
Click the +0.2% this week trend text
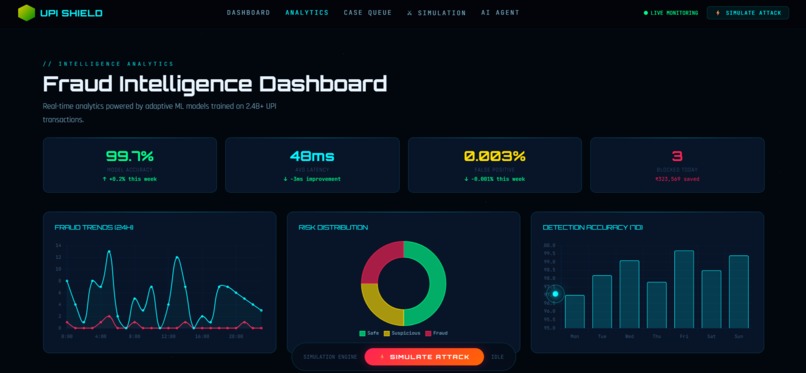click(130, 179)
